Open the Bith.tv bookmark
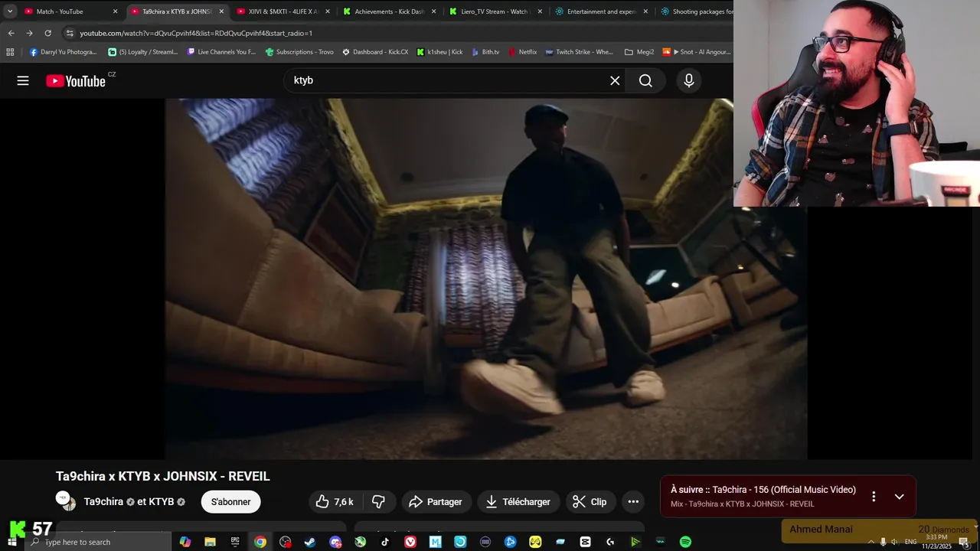The width and height of the screenshot is (980, 551). click(485, 52)
